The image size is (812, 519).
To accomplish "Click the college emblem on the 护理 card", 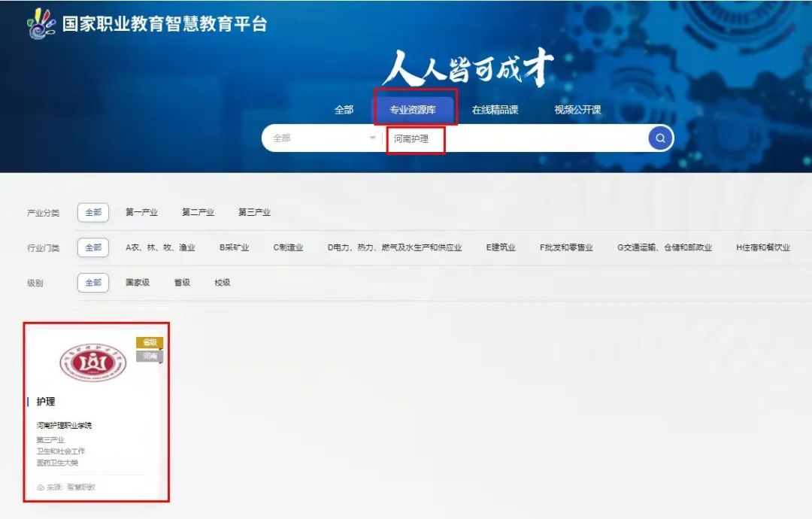I will [93, 363].
